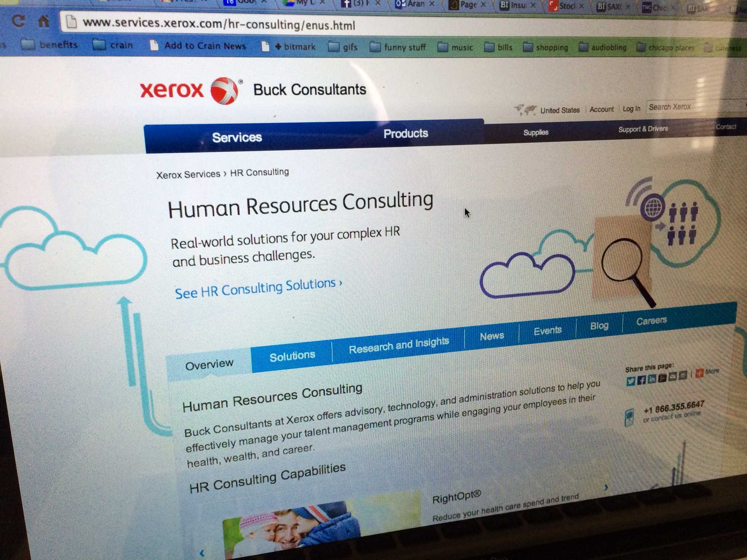This screenshot has height=560, width=747.
Task: Open the gifs bookmark folder
Action: tap(343, 47)
